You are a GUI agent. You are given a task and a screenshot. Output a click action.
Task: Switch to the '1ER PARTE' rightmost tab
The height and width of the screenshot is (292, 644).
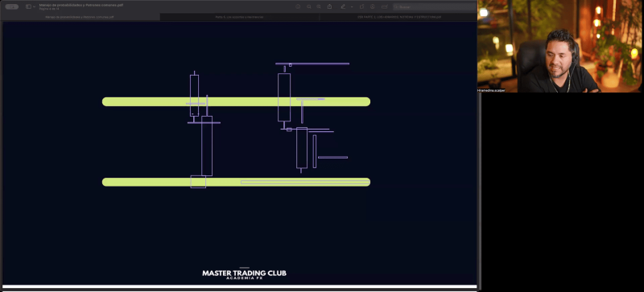pyautogui.click(x=398, y=17)
